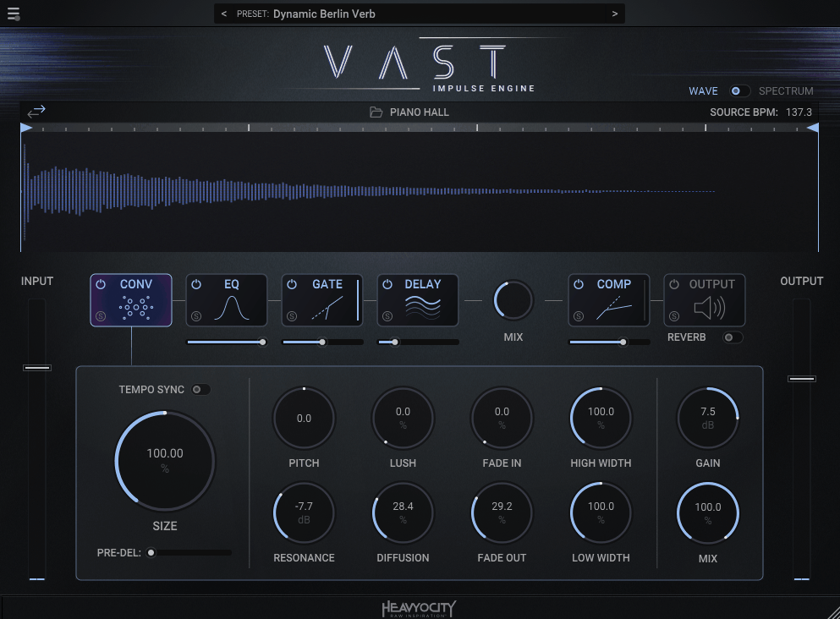Viewport: 840px width, 619px height.
Task: Click the PITCH knob
Action: 304,419
